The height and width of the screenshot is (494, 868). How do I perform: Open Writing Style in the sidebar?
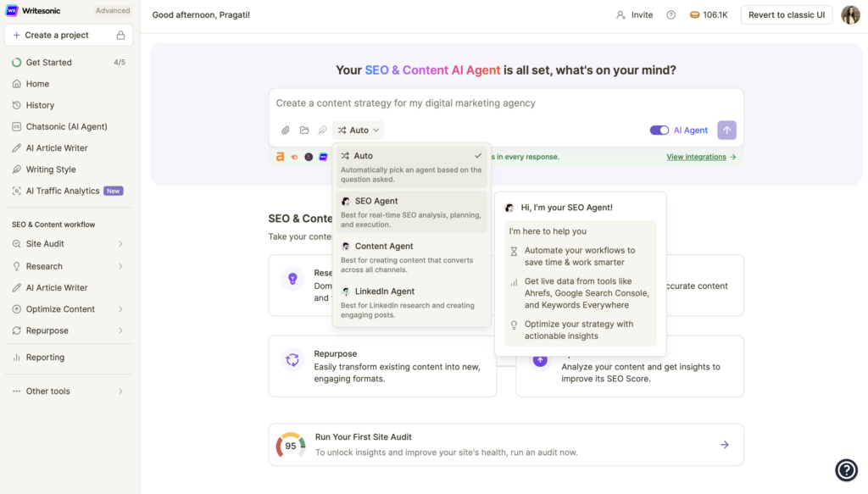[x=69, y=169]
